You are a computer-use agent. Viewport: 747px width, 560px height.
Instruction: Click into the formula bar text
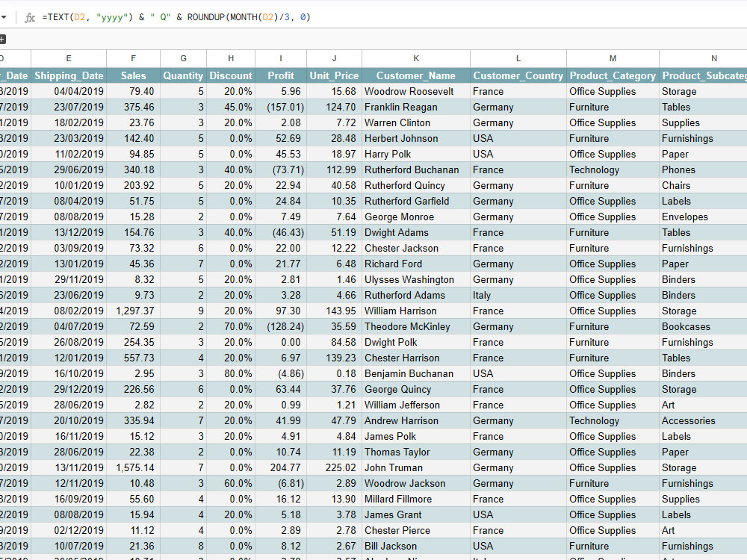pos(176,17)
